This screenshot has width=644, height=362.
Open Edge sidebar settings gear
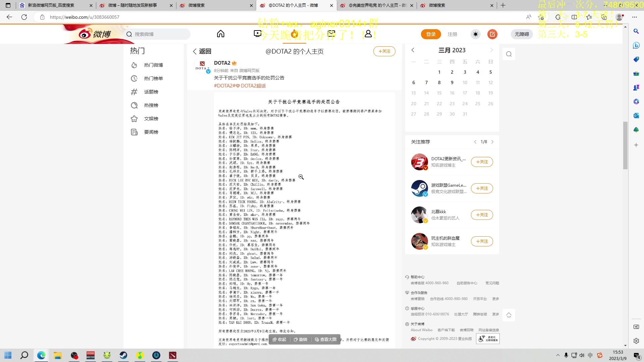coord(636,341)
